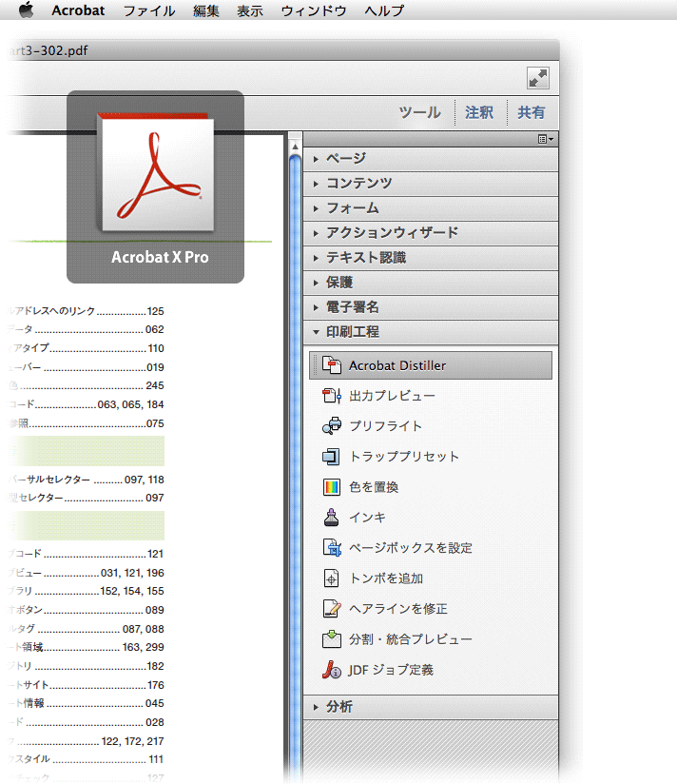Click index entry with pages 122, 172, 217

pyautogui.click(x=86, y=741)
